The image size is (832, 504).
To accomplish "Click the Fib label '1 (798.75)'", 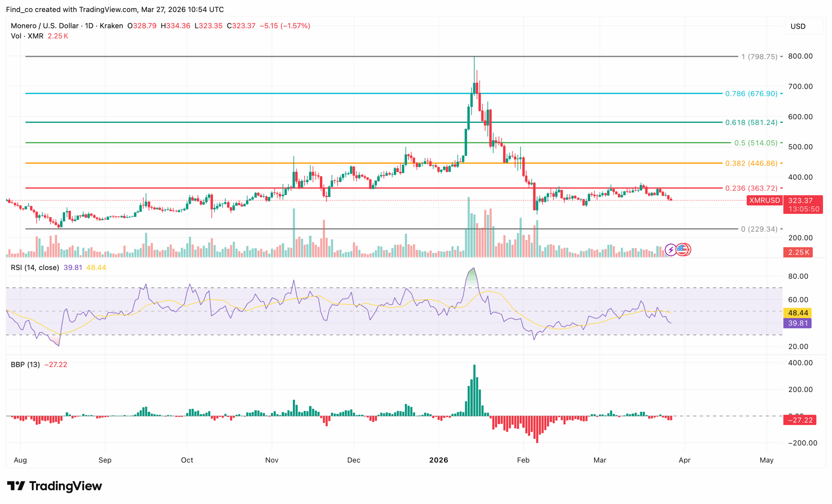I will 760,57.
